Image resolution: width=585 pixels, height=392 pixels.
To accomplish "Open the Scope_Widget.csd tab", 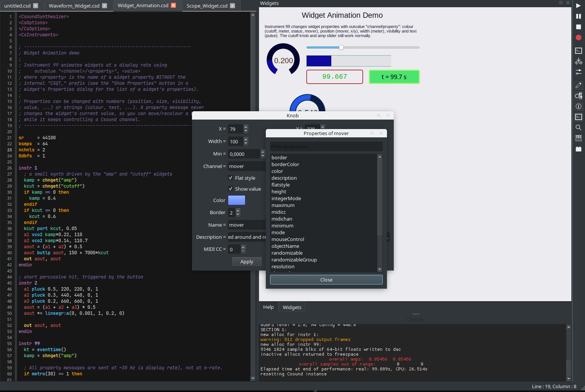I will [207, 6].
